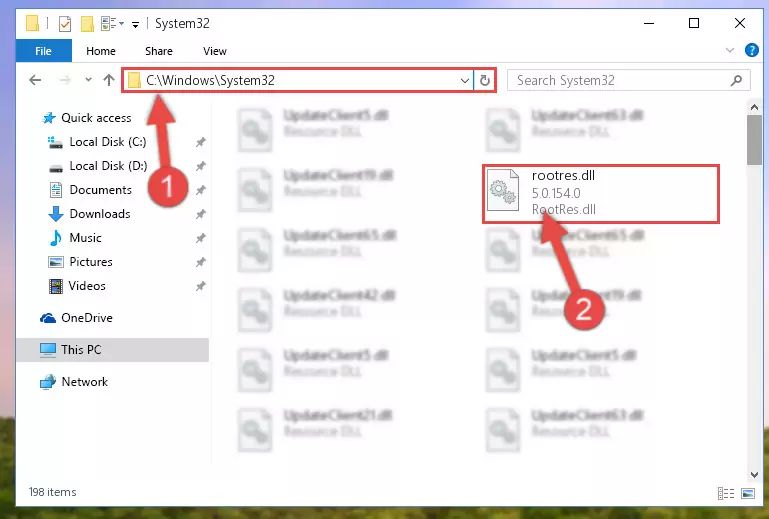Screen dimensions: 769x519
Task: Click the folder icon in title bar
Action: [x=32, y=23]
